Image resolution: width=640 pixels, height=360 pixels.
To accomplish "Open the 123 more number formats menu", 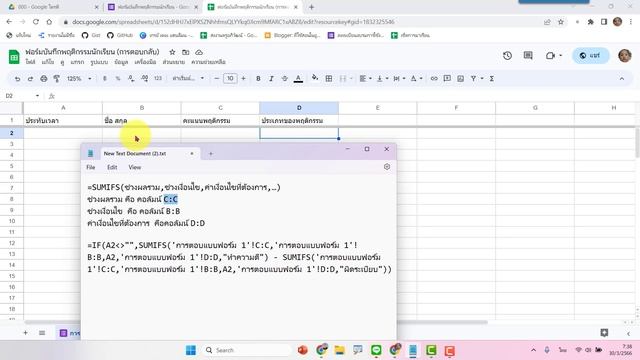I will [x=158, y=79].
